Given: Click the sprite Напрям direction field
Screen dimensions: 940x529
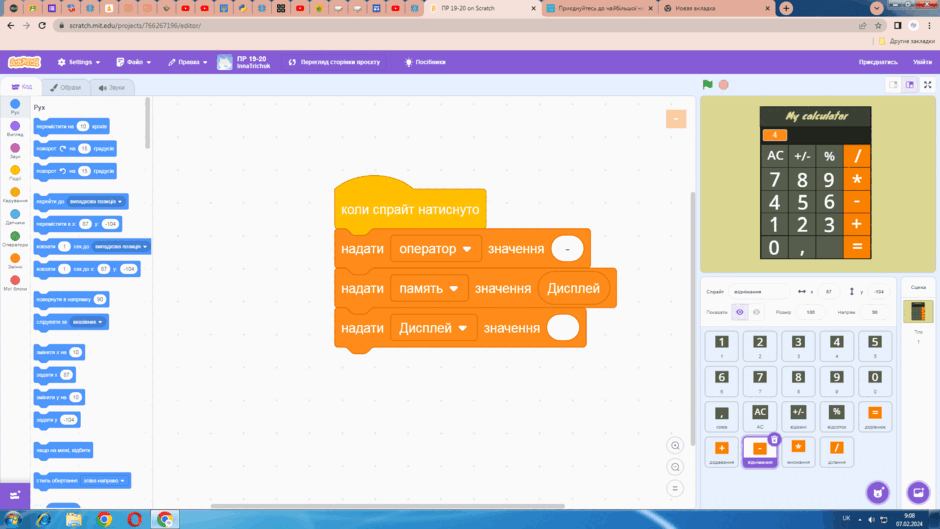Looking at the screenshot, I should click(x=875, y=312).
